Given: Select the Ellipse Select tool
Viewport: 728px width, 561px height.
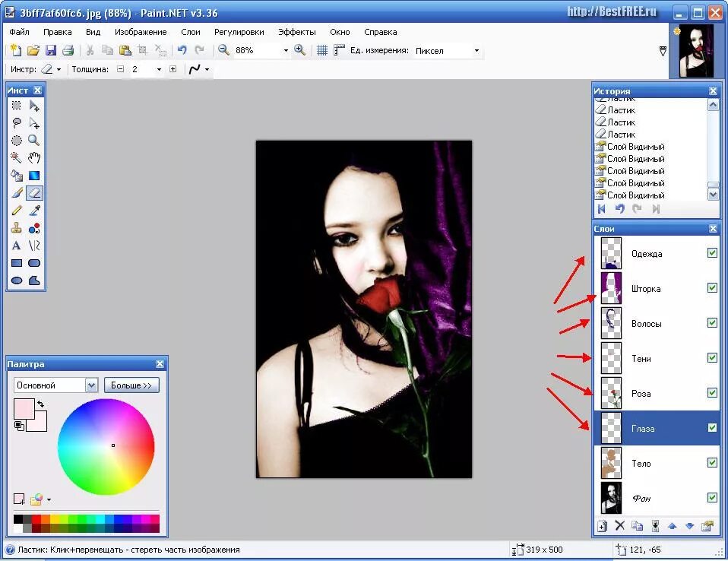Looking at the screenshot, I should [x=16, y=140].
